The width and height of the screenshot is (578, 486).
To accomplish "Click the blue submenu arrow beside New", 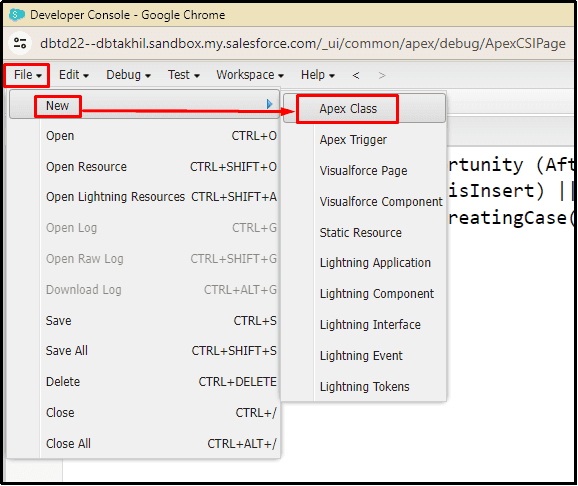I will tap(269, 104).
